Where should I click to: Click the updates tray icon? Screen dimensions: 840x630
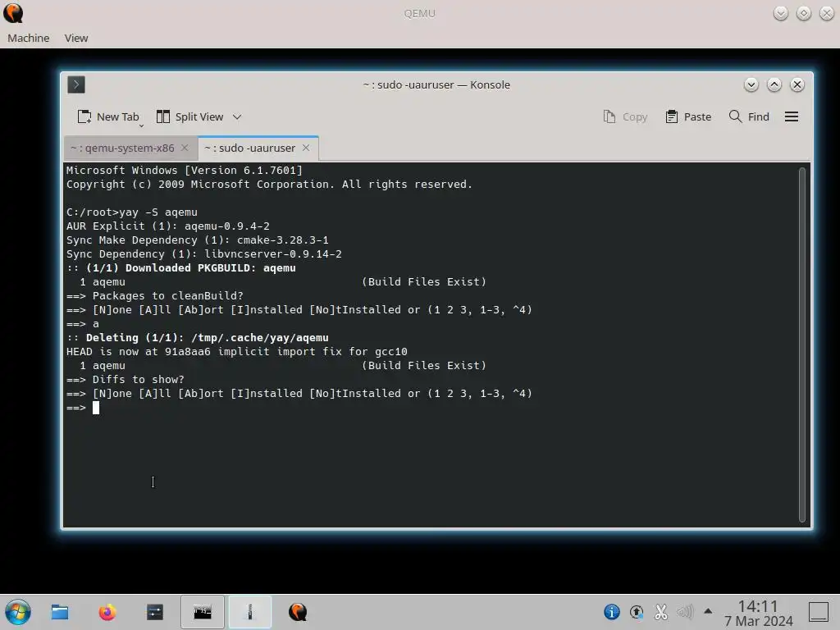pyautogui.click(x=637, y=612)
